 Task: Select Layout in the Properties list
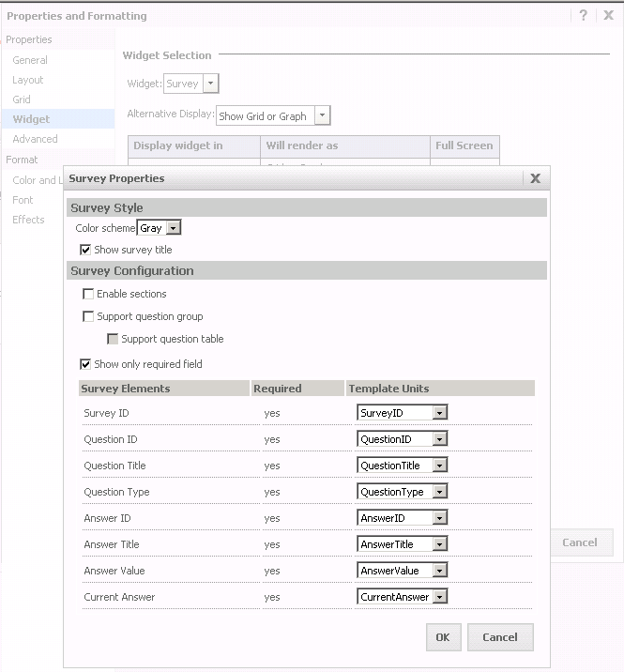[28, 80]
